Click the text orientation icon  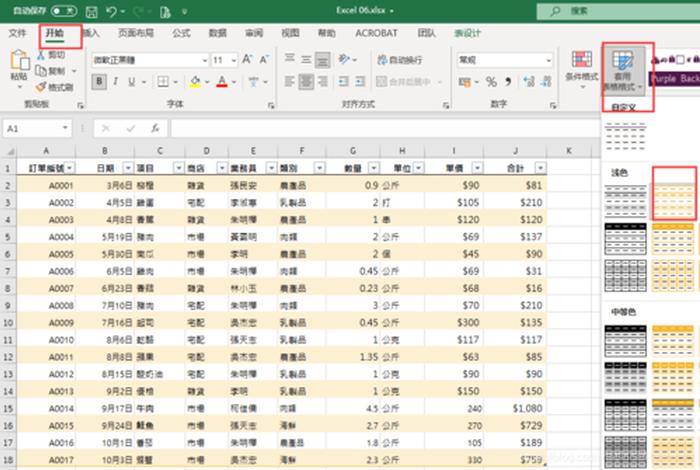click(344, 58)
